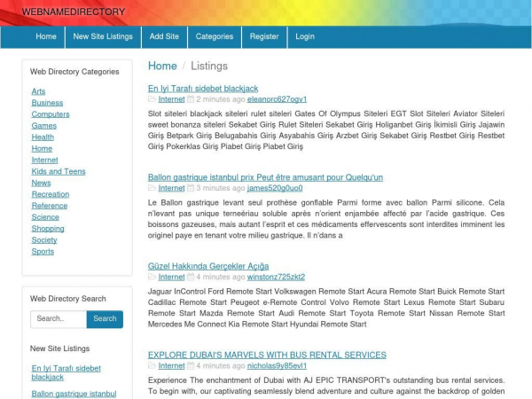This screenshot has width=532, height=399.
Task: Click the WEBNAMEDIRECTORY site title
Action: tap(74, 12)
